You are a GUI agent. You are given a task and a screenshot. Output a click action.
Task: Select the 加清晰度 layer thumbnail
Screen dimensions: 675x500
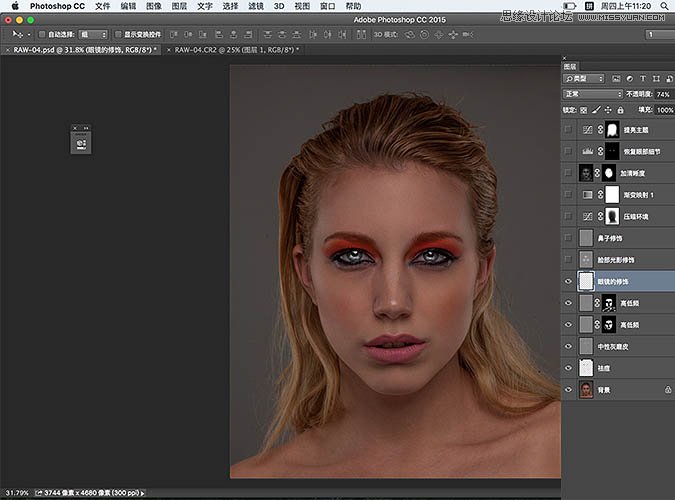(x=586, y=173)
